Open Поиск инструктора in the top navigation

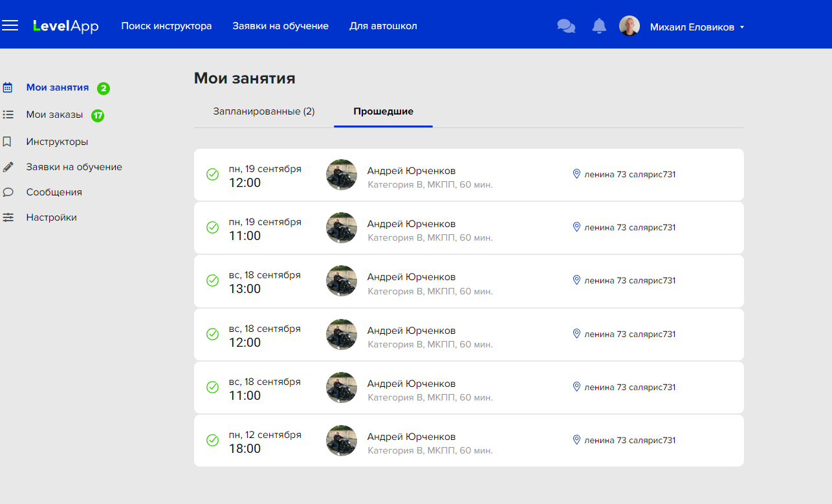(x=166, y=27)
